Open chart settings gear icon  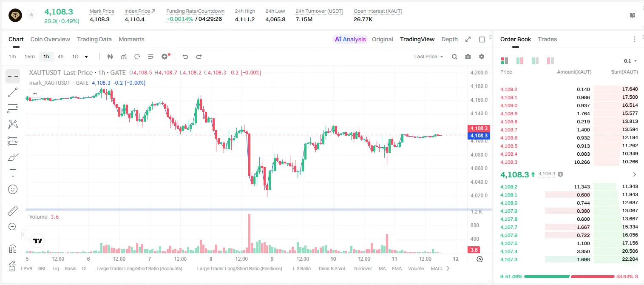[x=482, y=57]
